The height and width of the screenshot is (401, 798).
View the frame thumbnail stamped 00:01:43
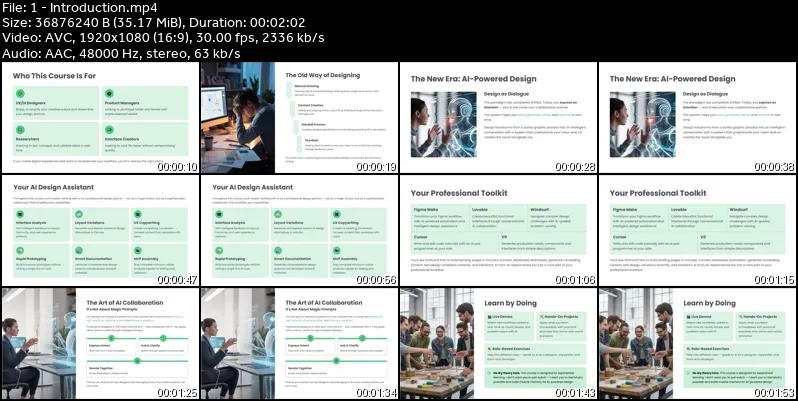tap(498, 343)
